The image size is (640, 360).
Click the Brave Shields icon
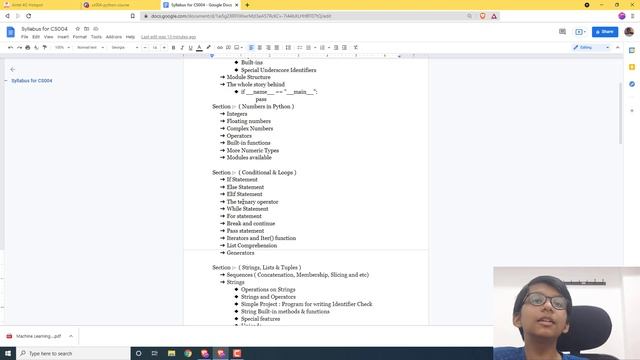point(482,16)
